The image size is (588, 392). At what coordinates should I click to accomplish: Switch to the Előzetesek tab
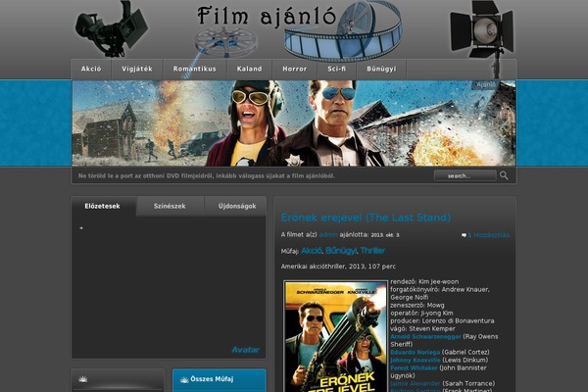[x=102, y=207]
